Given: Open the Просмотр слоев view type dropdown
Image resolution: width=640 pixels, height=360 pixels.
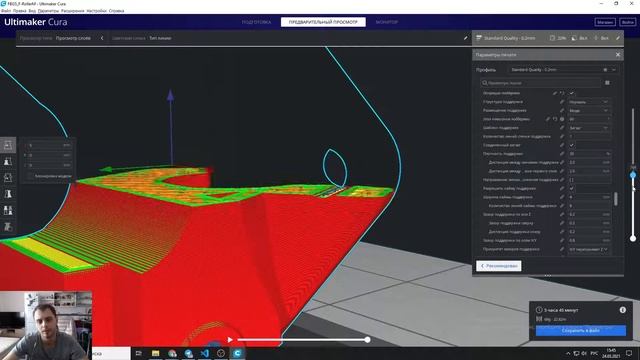Looking at the screenshot, I should [x=73, y=38].
